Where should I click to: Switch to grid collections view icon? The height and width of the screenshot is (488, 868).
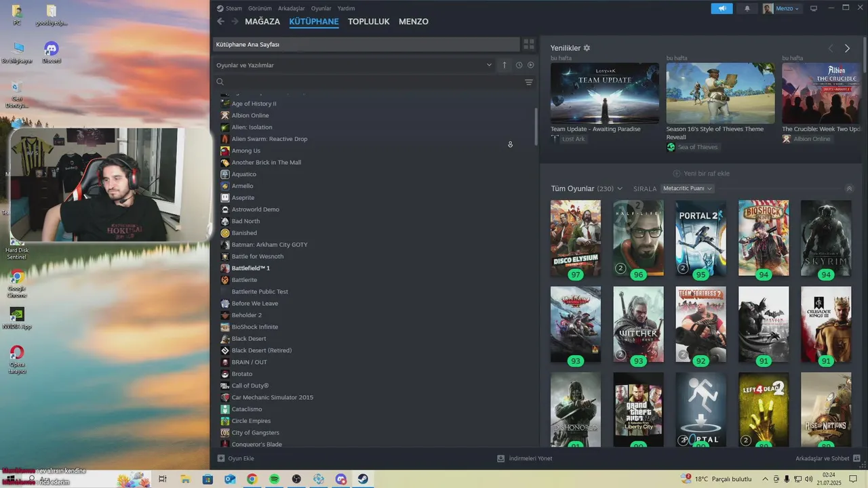[529, 44]
